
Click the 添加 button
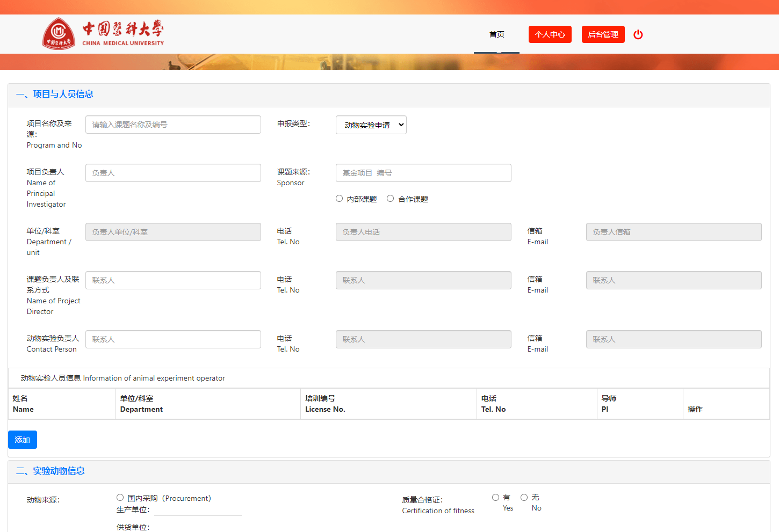[x=23, y=440]
